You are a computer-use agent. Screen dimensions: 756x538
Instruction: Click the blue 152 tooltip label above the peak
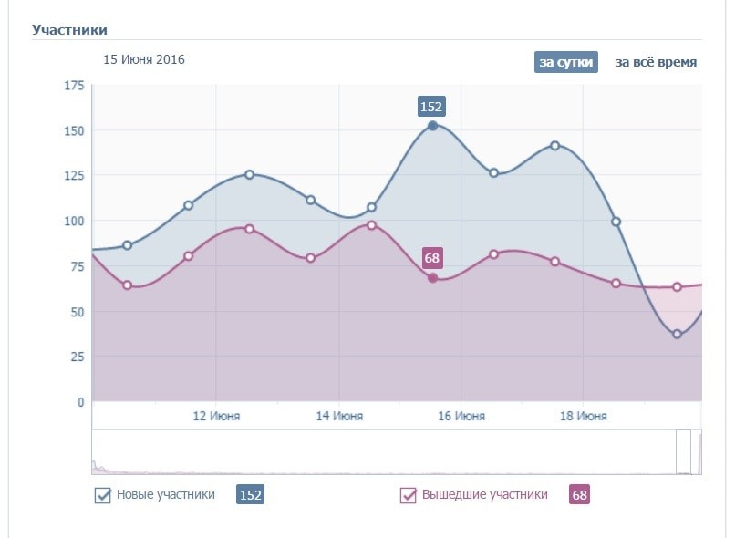431,106
